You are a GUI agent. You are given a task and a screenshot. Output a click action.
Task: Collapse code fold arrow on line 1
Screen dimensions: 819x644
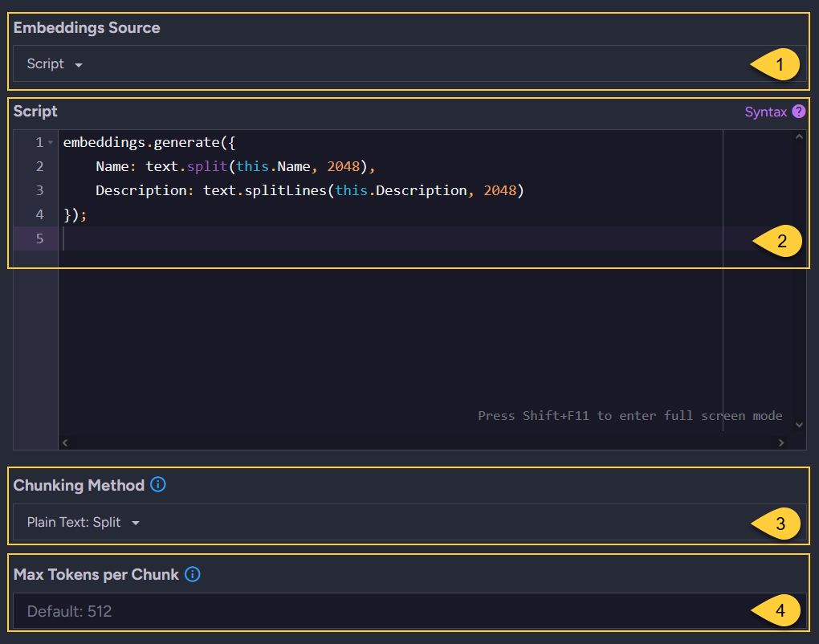pos(51,143)
